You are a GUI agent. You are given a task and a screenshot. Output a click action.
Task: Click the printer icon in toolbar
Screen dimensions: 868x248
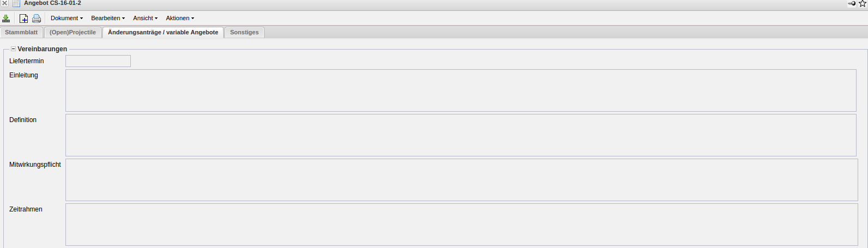point(37,19)
